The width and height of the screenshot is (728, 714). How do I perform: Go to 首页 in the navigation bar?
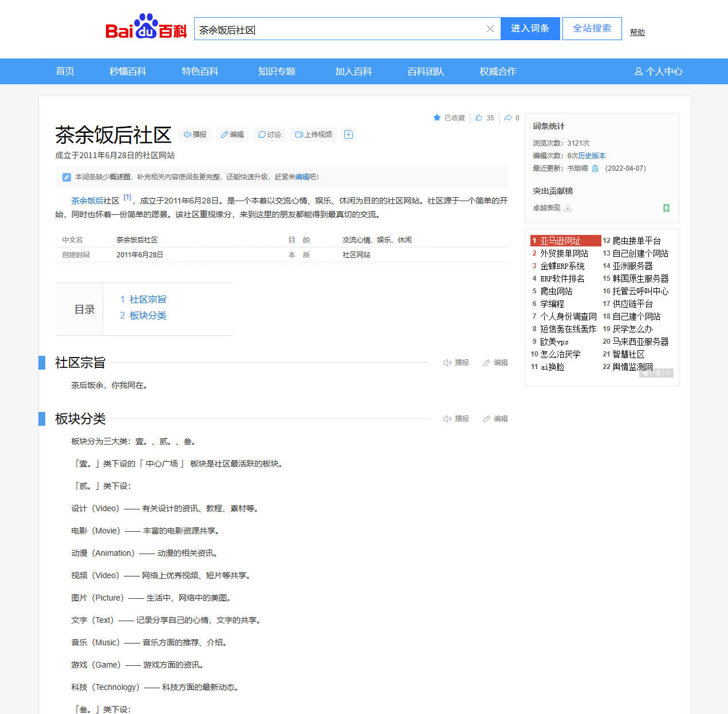tap(65, 72)
